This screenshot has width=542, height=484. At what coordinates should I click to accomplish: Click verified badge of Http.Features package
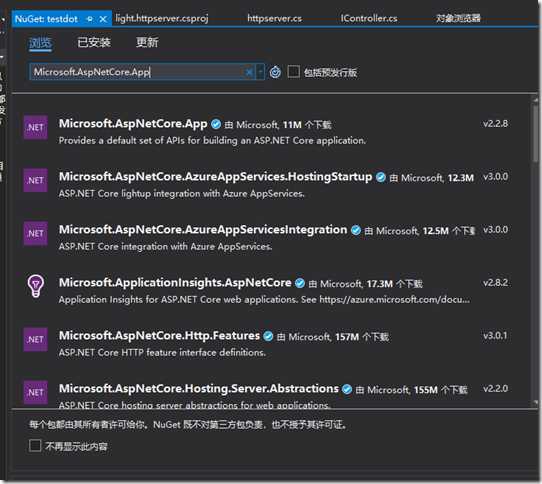(x=268, y=336)
